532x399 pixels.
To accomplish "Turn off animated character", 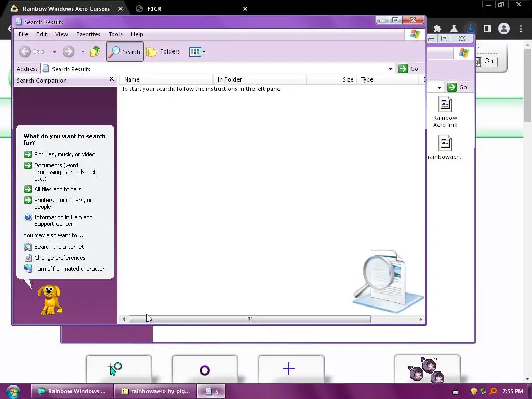I will [64, 269].
